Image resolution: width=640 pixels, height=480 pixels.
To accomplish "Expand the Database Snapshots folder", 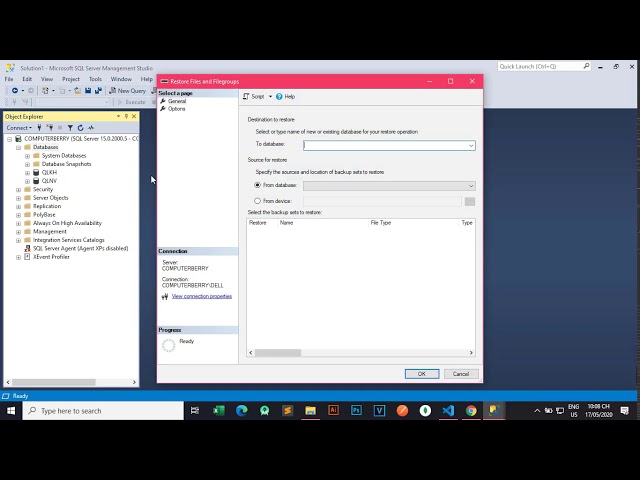I will pyautogui.click(x=27, y=164).
